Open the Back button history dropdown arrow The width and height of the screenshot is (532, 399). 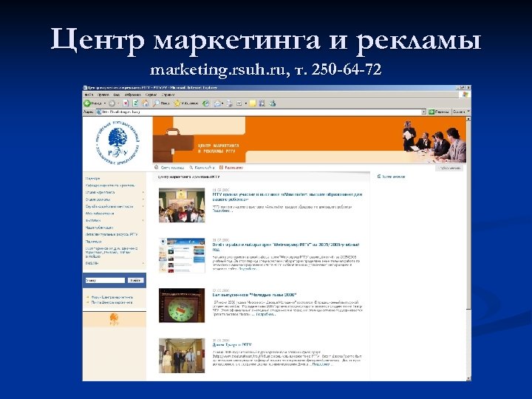(x=105, y=103)
